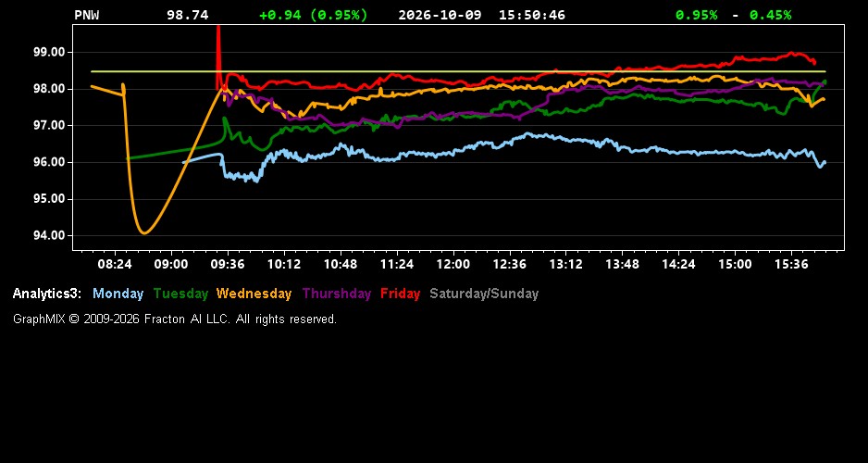The image size is (868, 463).
Task: Click the 15:36 time axis label
Action: (x=791, y=264)
